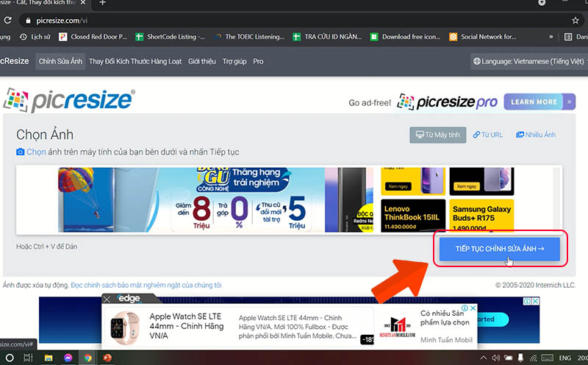Image resolution: width=588 pixels, height=365 pixels.
Task: Select the Từ URL option
Action: [487, 135]
